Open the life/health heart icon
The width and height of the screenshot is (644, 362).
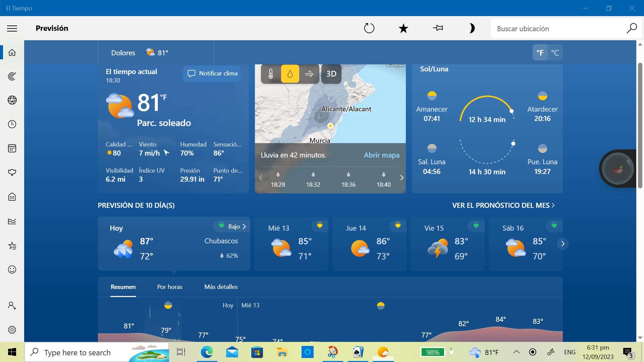coord(12,173)
